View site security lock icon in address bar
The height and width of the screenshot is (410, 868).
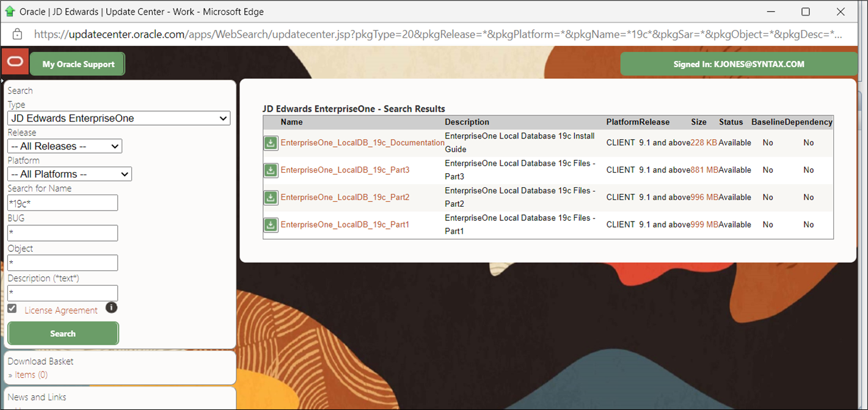tap(17, 34)
